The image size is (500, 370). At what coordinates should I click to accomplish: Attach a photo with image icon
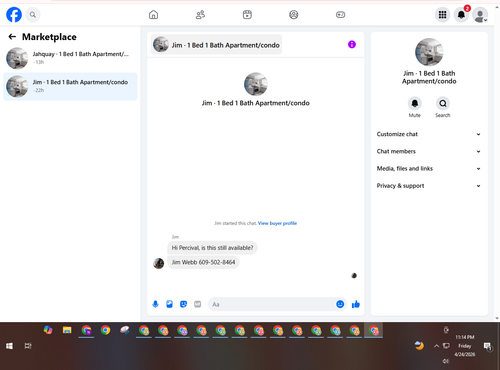click(x=169, y=304)
